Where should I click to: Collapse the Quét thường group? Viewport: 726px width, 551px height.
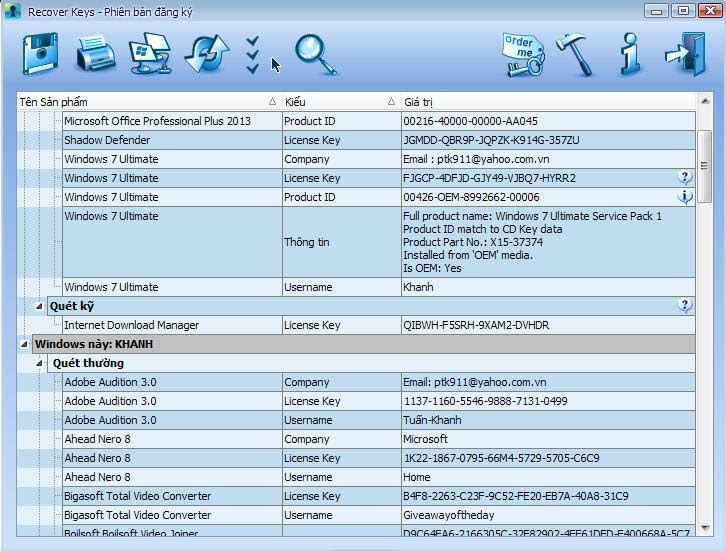39,363
